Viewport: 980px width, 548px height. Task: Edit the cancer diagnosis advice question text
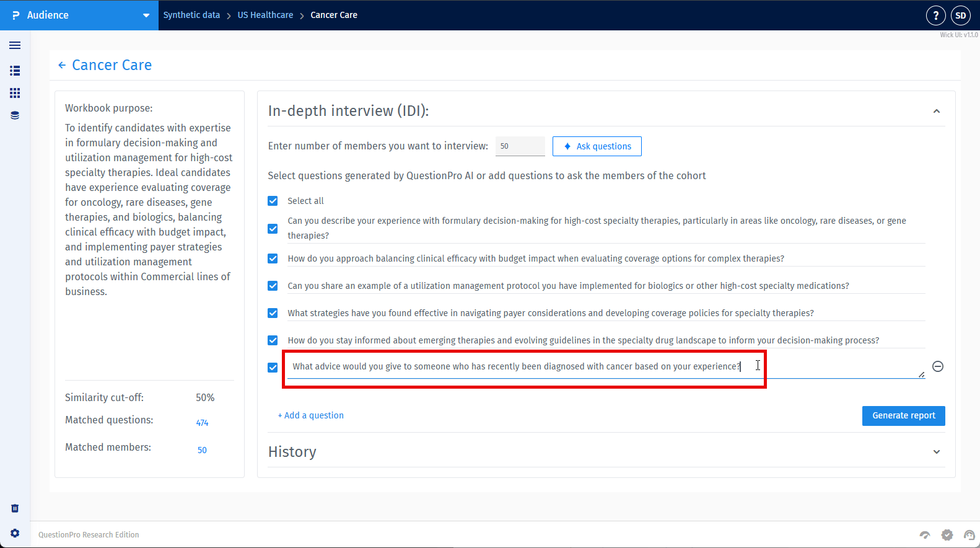pyautogui.click(x=606, y=366)
